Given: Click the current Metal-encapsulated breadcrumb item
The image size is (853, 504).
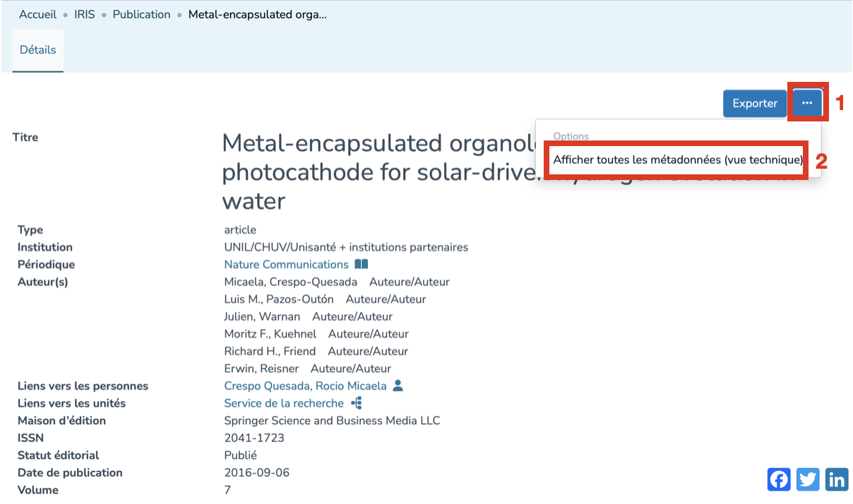Looking at the screenshot, I should point(257,15).
